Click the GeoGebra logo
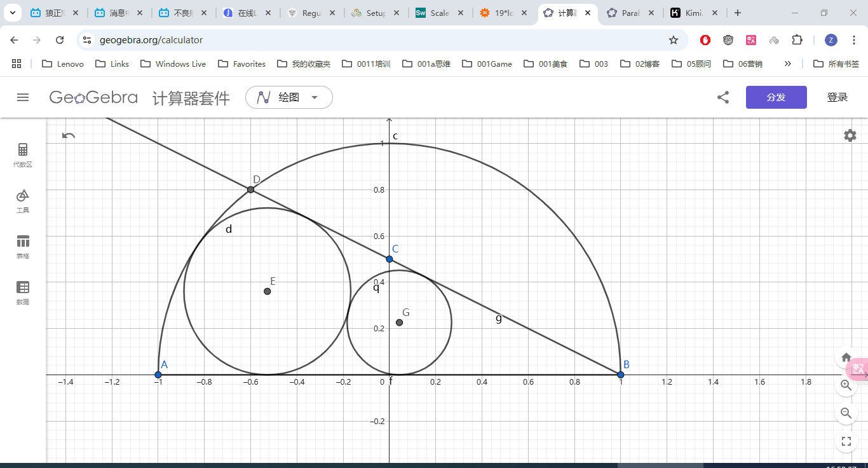This screenshot has height=468, width=868. pyautogui.click(x=93, y=97)
